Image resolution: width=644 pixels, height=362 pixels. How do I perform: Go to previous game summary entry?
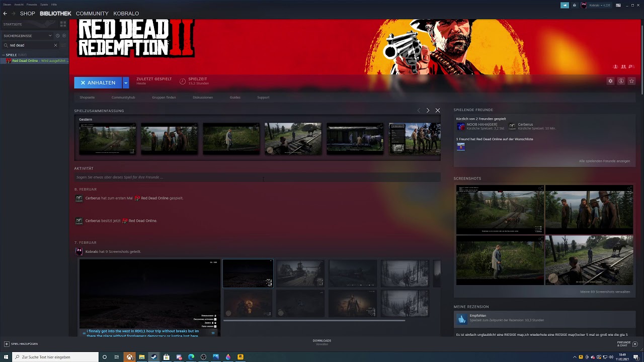coord(418,110)
